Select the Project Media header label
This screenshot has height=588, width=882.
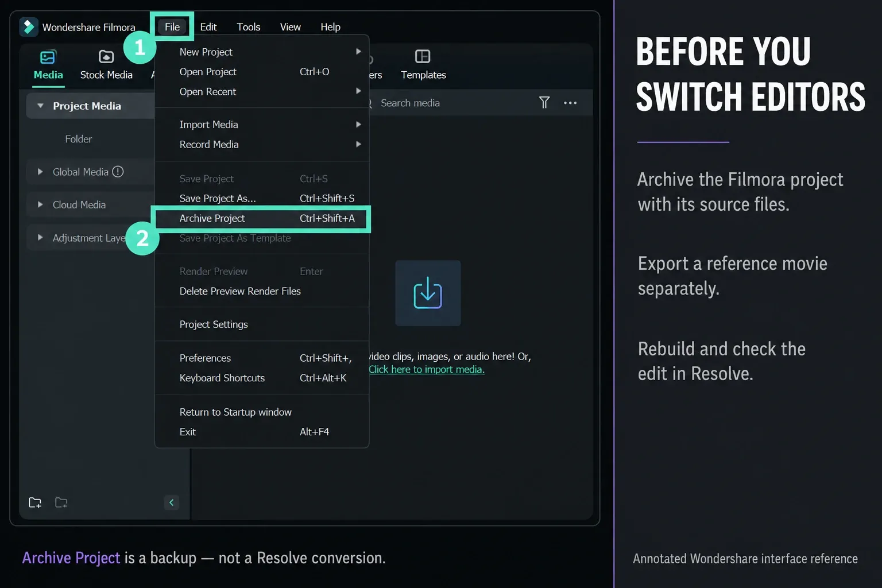[x=87, y=106]
